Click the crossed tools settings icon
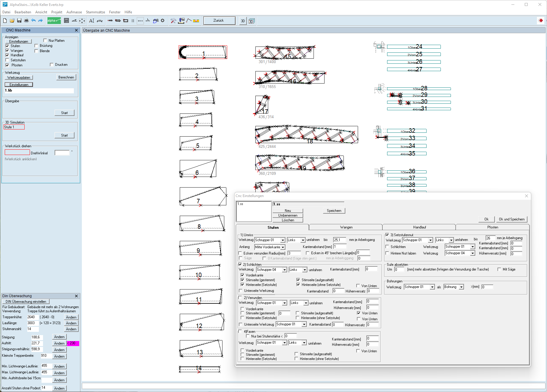 (173, 20)
